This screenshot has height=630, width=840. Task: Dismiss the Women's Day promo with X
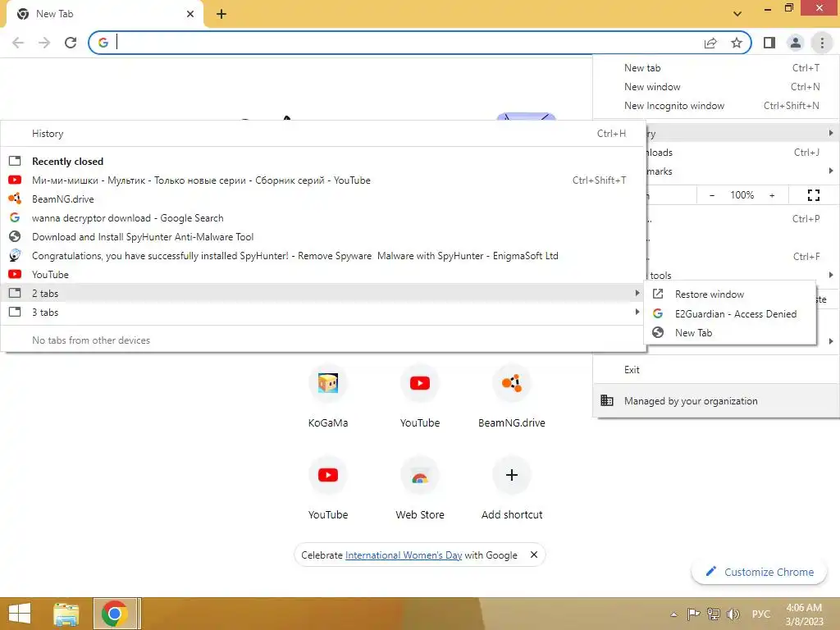pyautogui.click(x=533, y=555)
